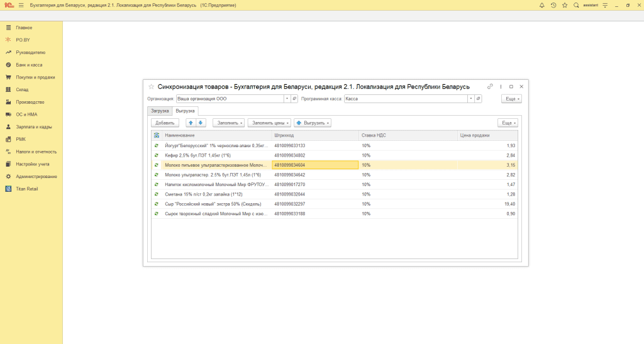This screenshot has width=644, height=344.
Task: Open service settings lines icon in title bar
Action: tap(605, 5)
